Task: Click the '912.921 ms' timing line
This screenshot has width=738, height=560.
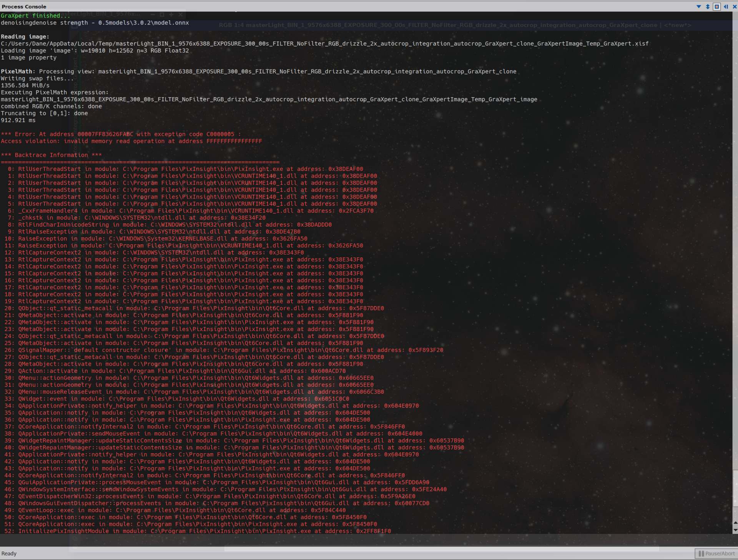Action: pyautogui.click(x=18, y=120)
